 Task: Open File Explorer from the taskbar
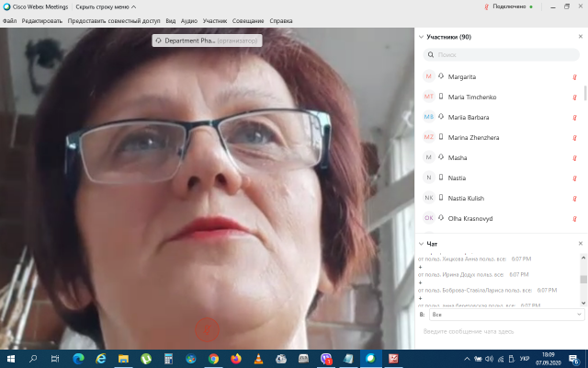[x=123, y=359]
